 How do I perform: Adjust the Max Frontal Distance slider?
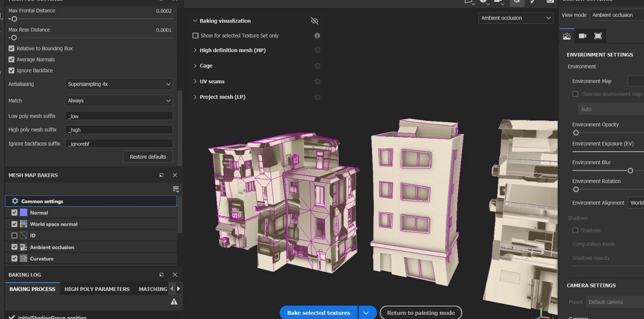(14, 19)
